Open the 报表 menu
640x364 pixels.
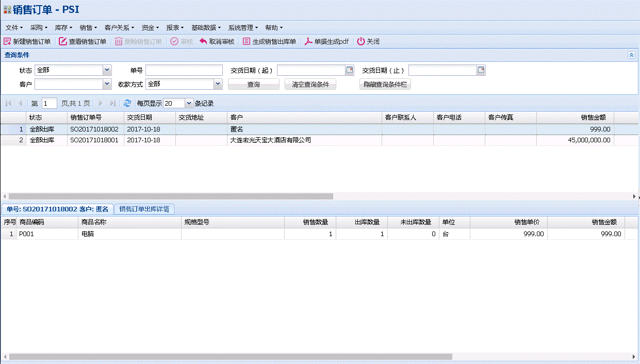tap(175, 27)
